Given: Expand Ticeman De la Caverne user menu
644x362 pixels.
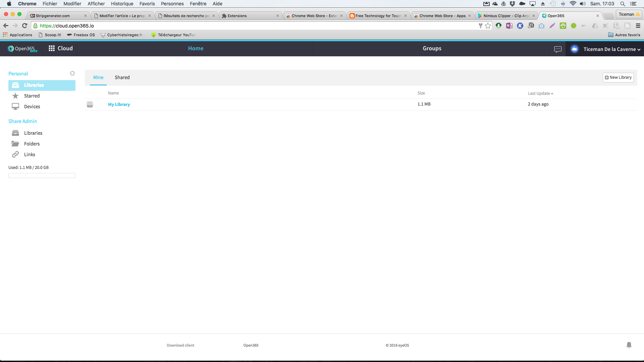Looking at the screenshot, I should click(x=611, y=49).
